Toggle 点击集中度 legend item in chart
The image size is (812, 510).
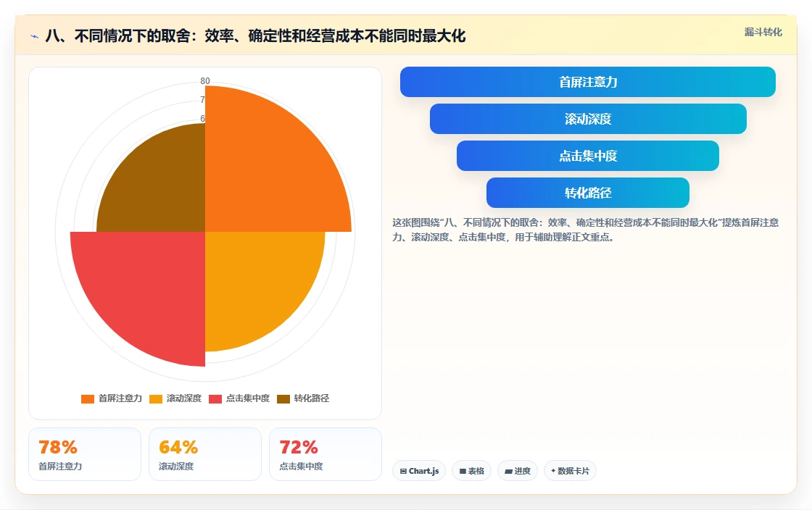[x=239, y=398]
